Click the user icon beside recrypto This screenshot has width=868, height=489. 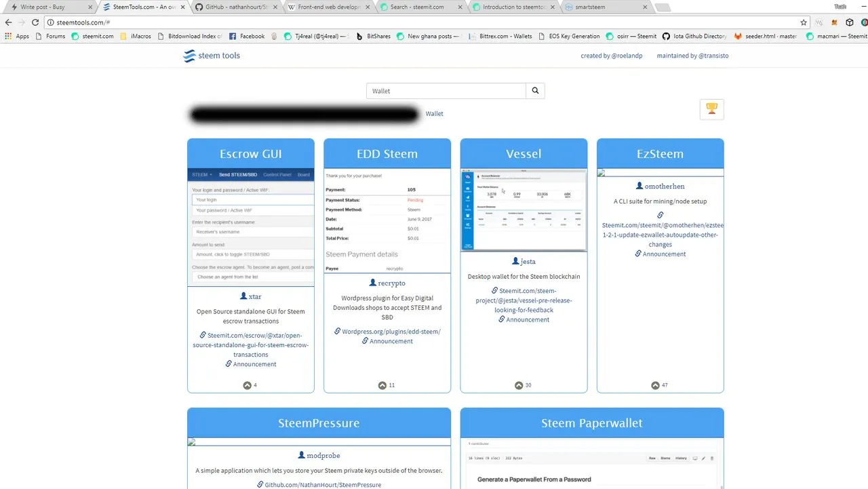point(372,282)
